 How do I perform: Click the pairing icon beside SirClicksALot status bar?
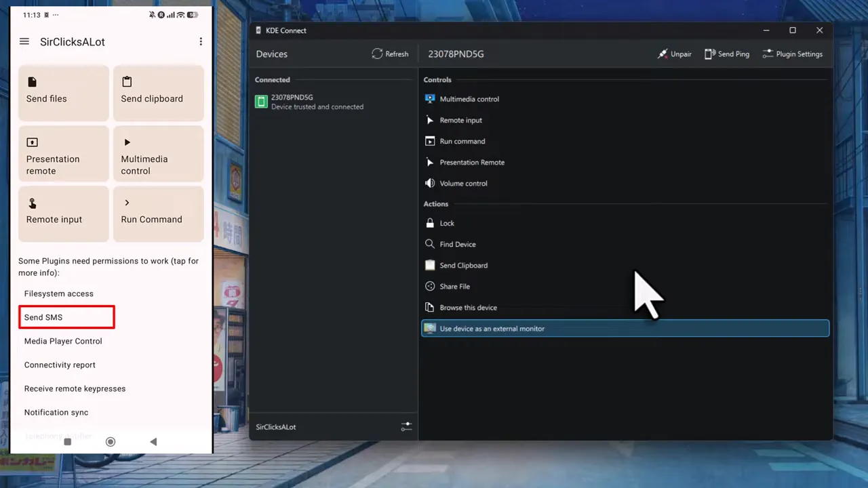pos(407,427)
